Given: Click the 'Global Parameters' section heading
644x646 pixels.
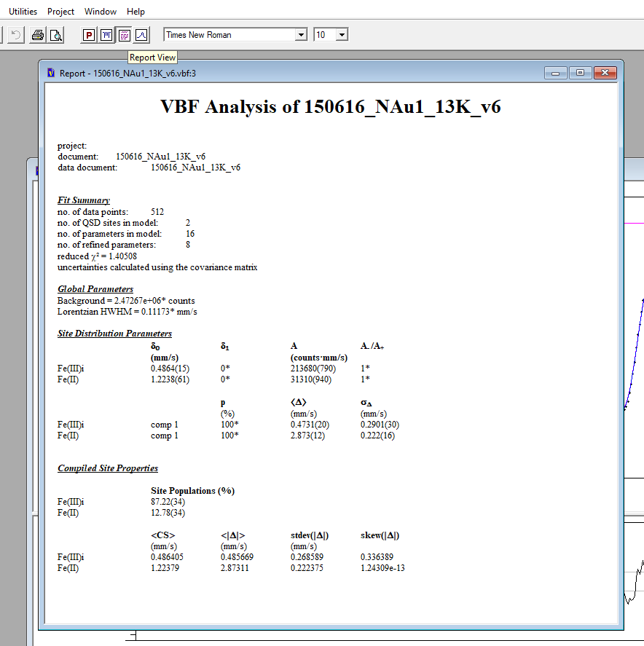Looking at the screenshot, I should click(95, 289).
